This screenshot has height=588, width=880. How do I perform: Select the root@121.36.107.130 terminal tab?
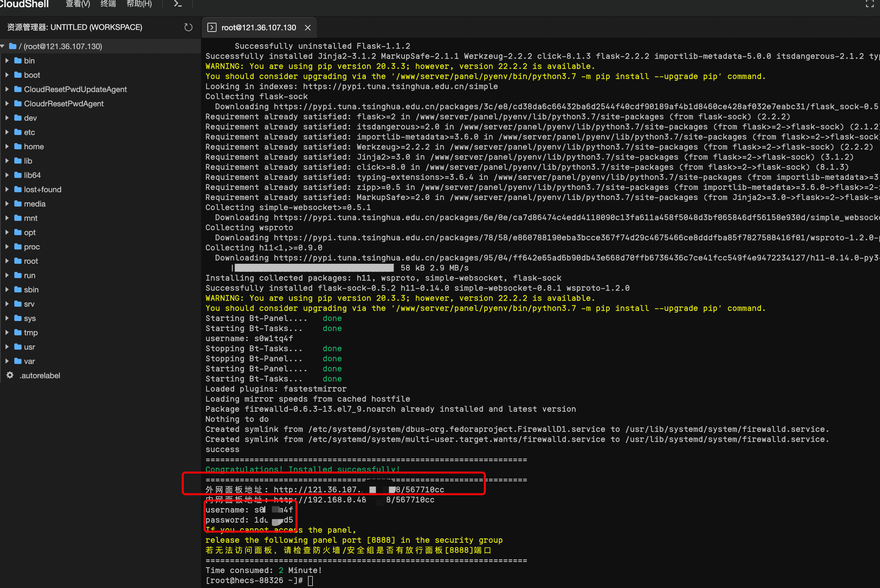tap(258, 27)
